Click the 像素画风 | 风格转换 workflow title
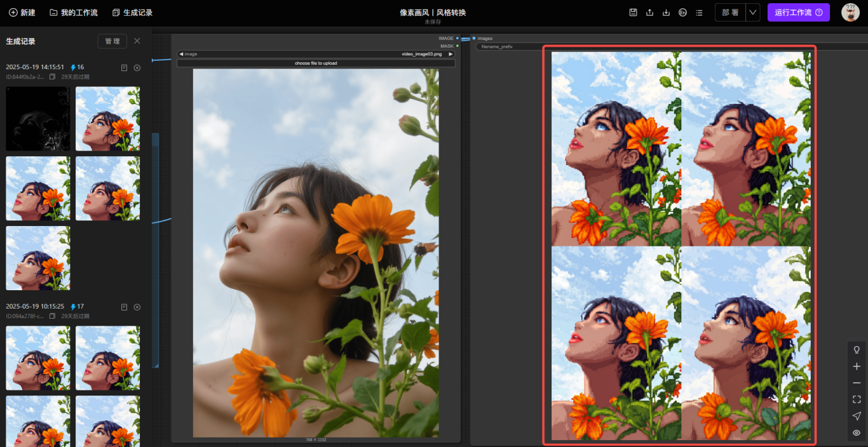This screenshot has width=868, height=447. [x=433, y=12]
